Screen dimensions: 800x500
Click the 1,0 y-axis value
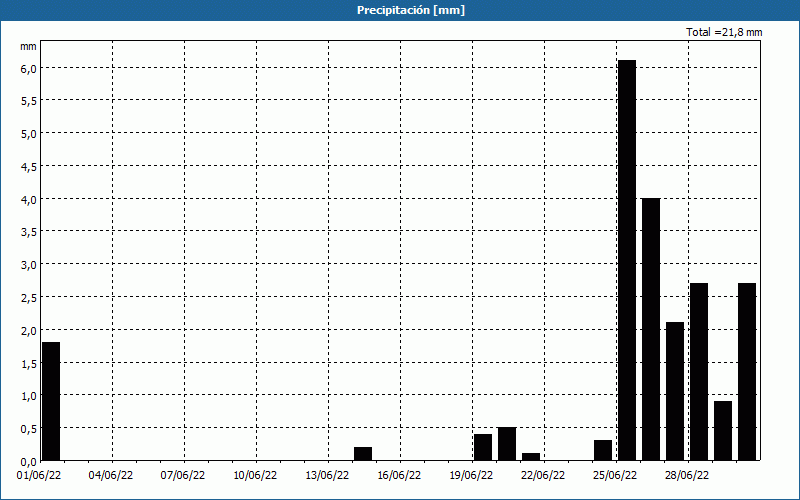[x=29, y=396]
